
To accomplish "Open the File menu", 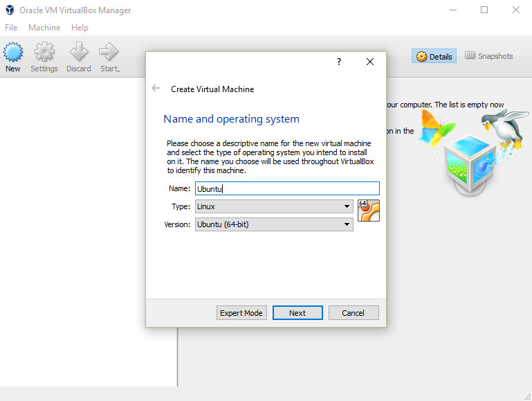I will click(11, 28).
